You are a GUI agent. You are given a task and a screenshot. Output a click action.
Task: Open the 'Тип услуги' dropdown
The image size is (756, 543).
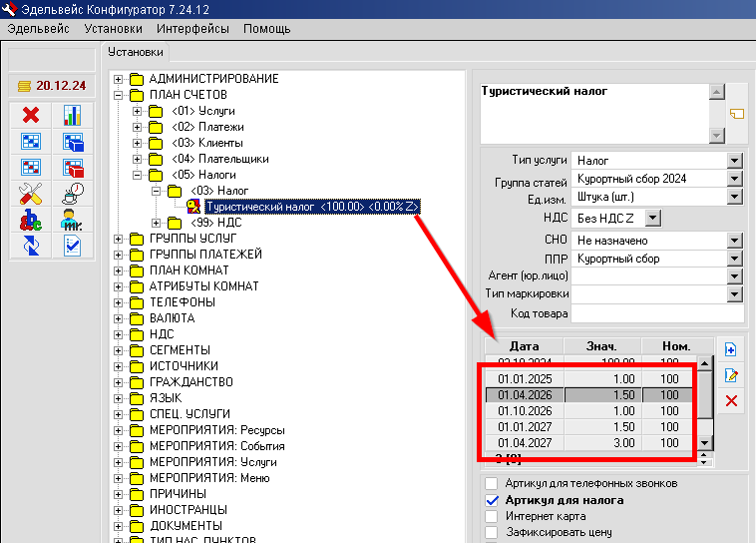735,160
